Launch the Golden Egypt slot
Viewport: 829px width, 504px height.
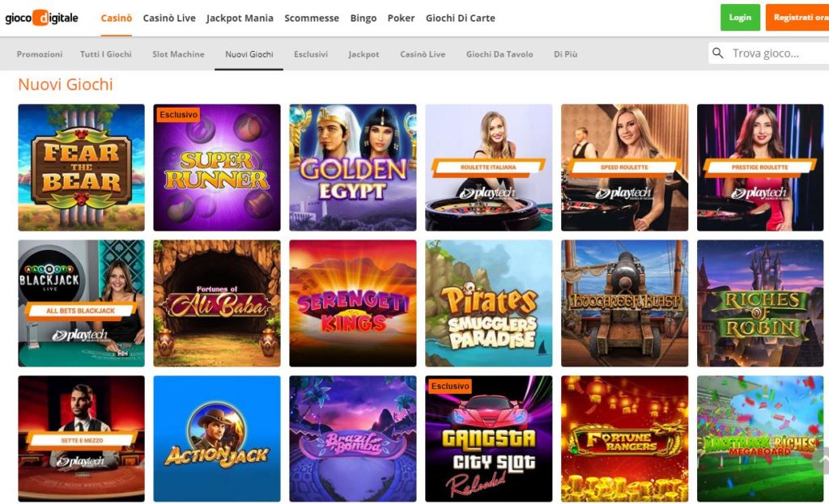(353, 167)
